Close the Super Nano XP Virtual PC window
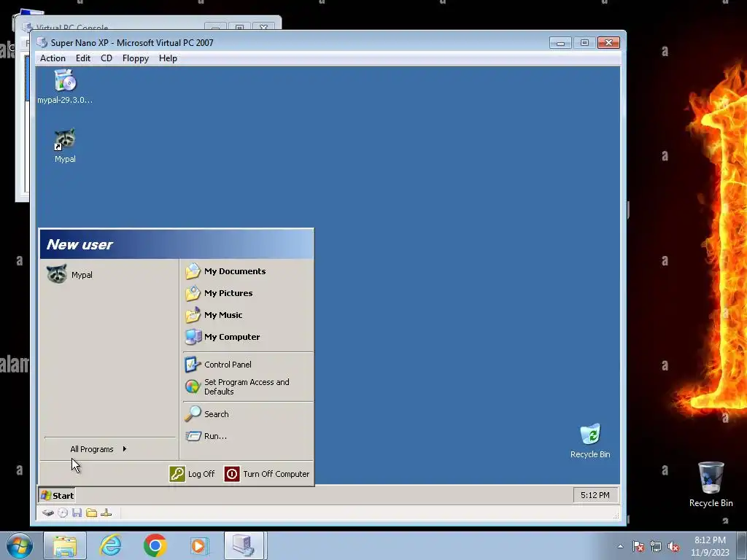Screen dimensions: 747x560 pyautogui.click(x=609, y=43)
